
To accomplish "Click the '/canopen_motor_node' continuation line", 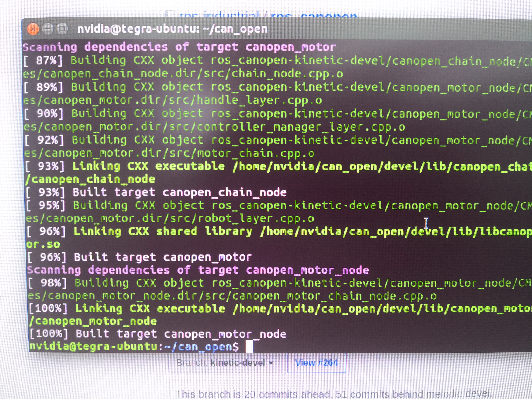I will tap(93, 322).
